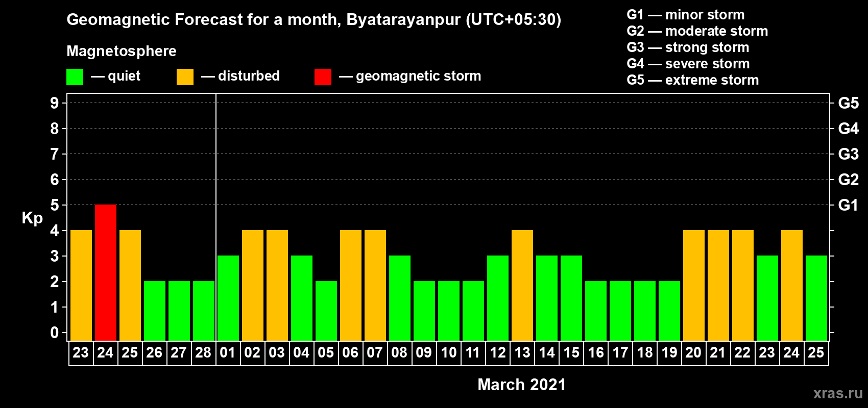Click the G3 label on the right axis
This screenshot has width=868, height=408.
(x=848, y=154)
